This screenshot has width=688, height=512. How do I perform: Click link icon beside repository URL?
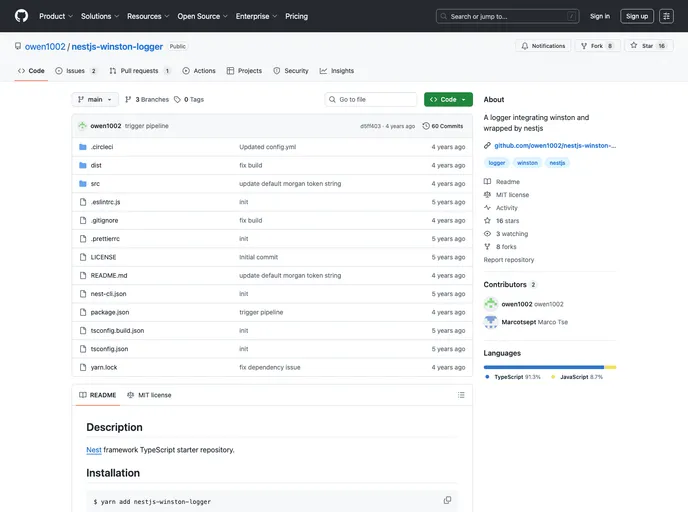pyautogui.click(x=487, y=146)
